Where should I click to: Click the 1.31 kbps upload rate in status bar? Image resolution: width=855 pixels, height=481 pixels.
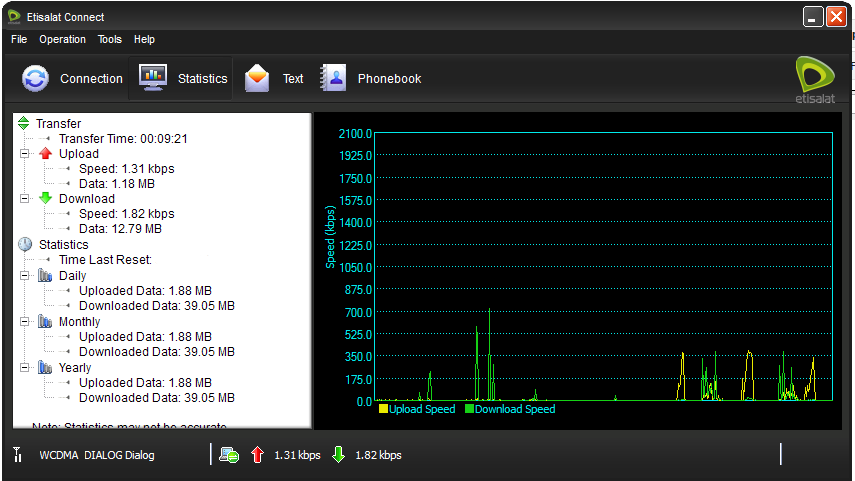click(x=297, y=455)
